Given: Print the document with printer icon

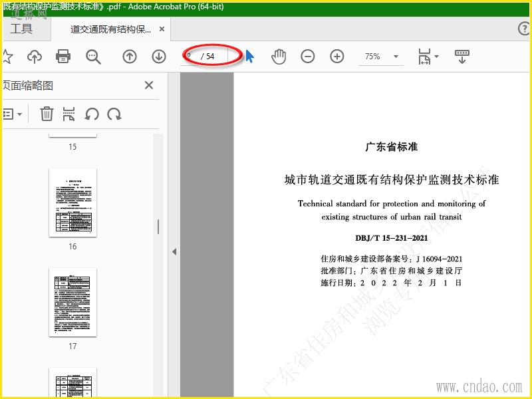Looking at the screenshot, I should (x=63, y=57).
